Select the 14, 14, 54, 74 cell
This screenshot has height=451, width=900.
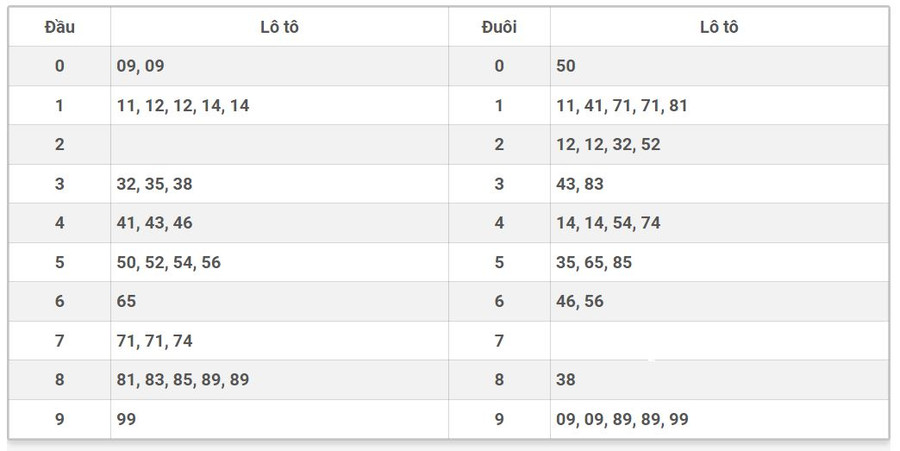coord(608,223)
